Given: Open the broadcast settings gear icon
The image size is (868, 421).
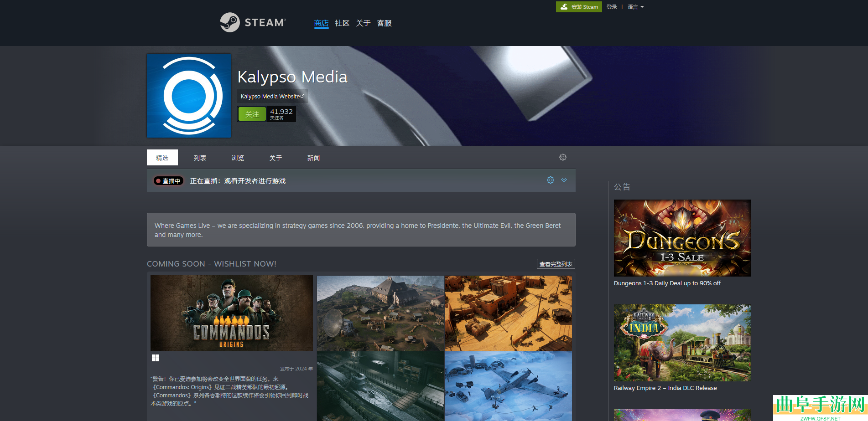Looking at the screenshot, I should click(551, 180).
